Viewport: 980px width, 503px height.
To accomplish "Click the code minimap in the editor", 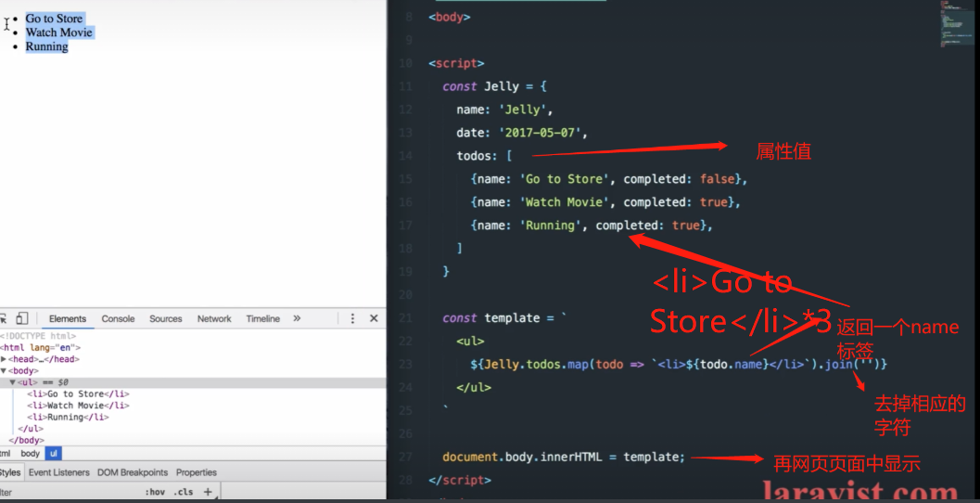I will [x=956, y=23].
